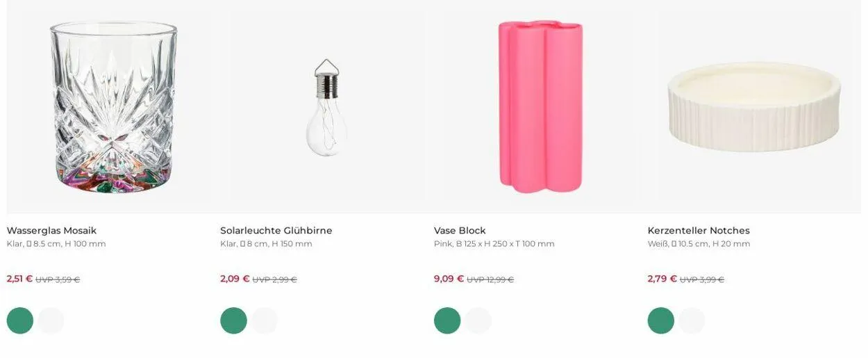Open the Solarleuchte Glühbirne product link
Viewport: 868px width, 358px height.
pos(276,230)
